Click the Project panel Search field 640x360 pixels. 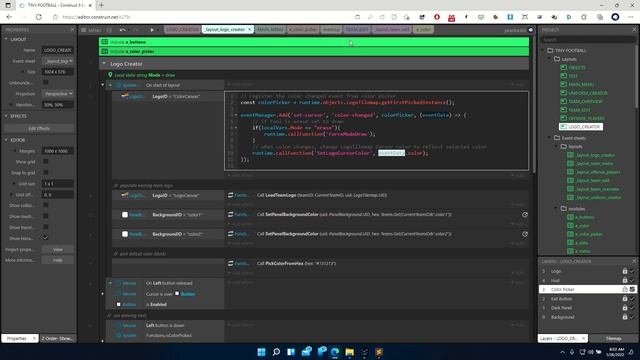pyautogui.click(x=588, y=40)
